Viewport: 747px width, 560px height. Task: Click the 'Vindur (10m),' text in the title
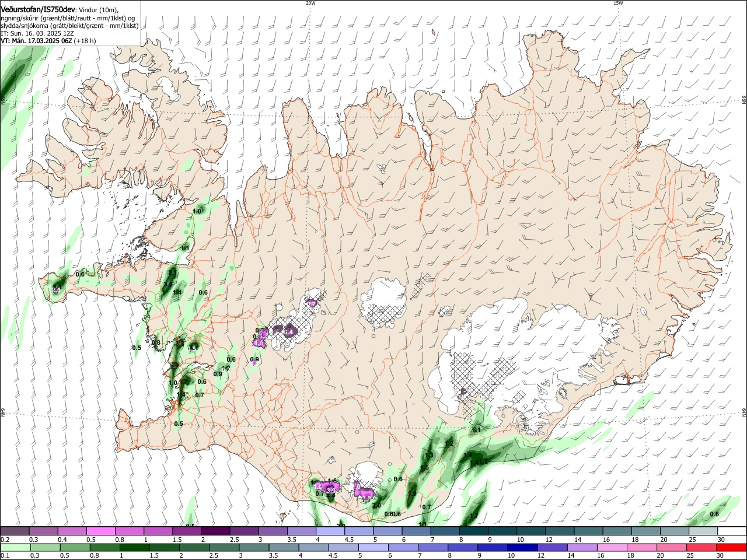pos(98,10)
